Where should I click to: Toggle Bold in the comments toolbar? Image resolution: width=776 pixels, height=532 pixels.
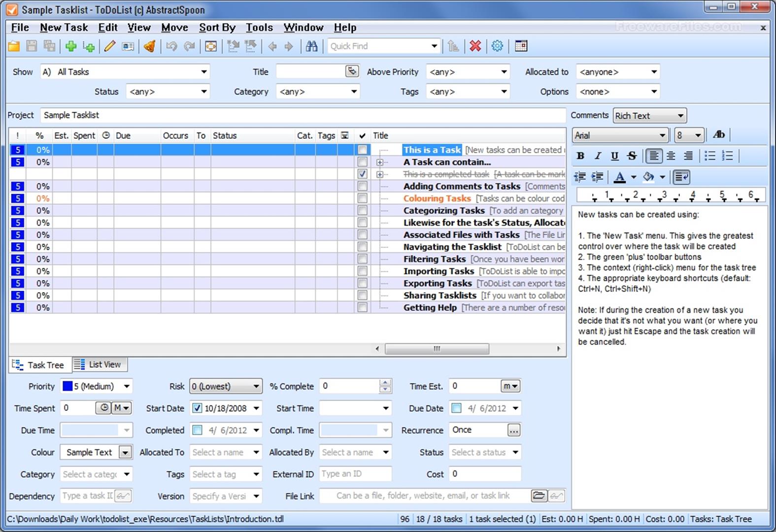point(580,156)
